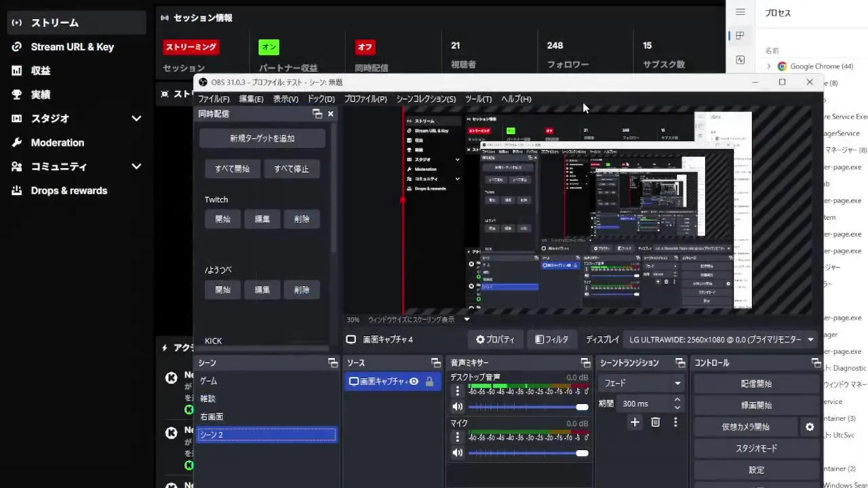Undock the シーントランジション panel
The width and height of the screenshot is (868, 488).
pyautogui.click(x=679, y=363)
